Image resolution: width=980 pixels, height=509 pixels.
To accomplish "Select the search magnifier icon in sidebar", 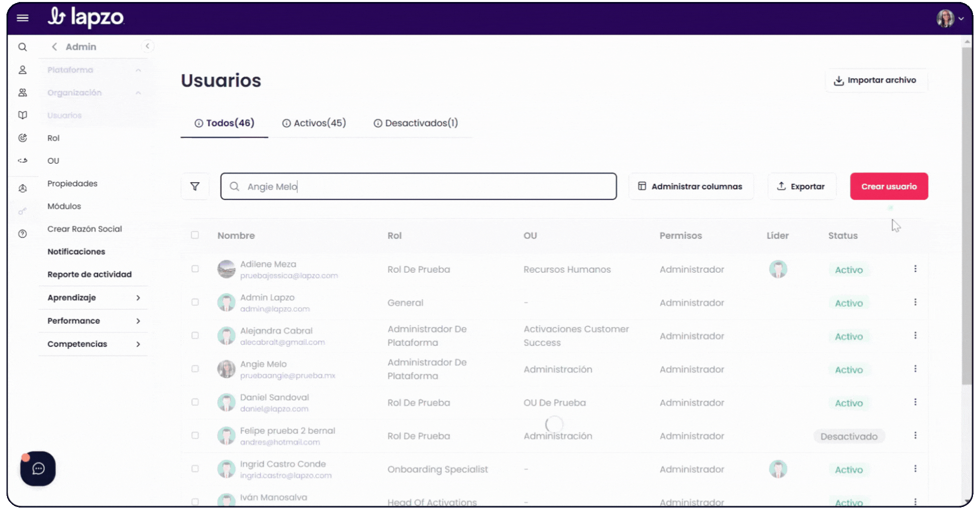I will tap(23, 47).
